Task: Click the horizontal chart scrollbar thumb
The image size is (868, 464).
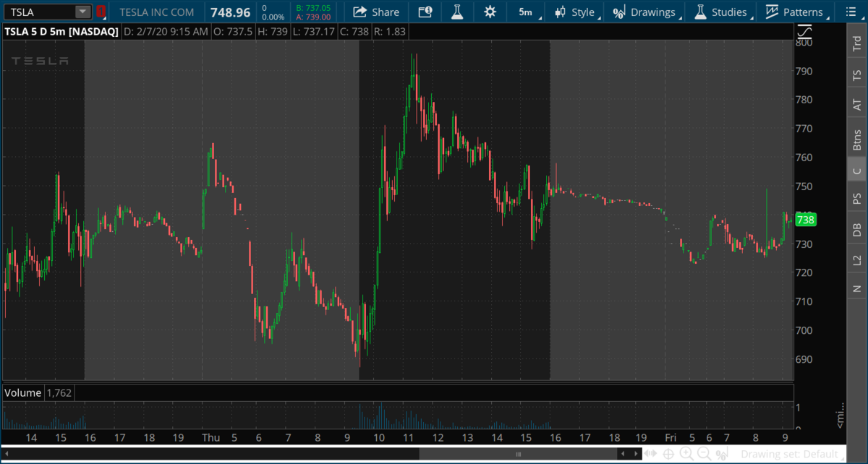Action: [x=518, y=454]
